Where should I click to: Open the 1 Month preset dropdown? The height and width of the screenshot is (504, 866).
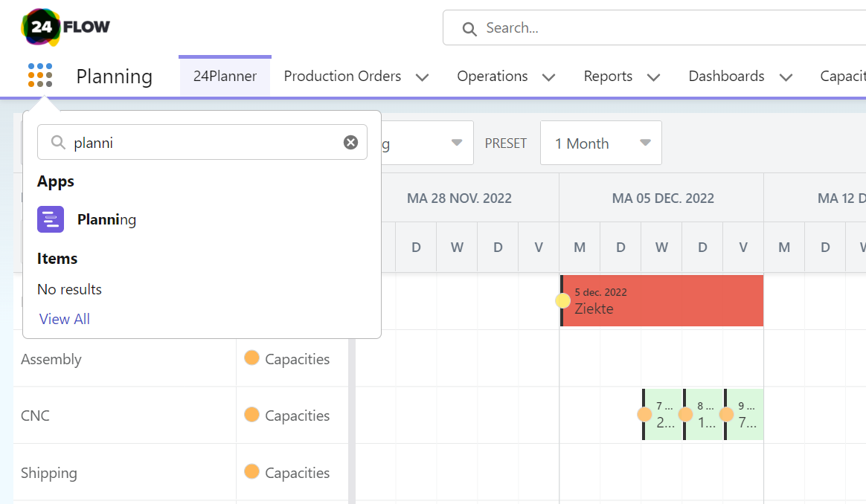point(600,143)
